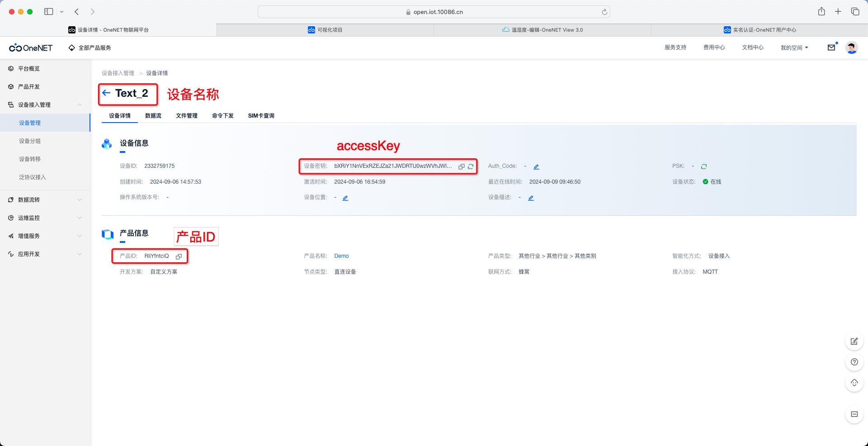Viewport: 868px width, 446px height.
Task: Refresh the device key
Action: click(x=471, y=166)
